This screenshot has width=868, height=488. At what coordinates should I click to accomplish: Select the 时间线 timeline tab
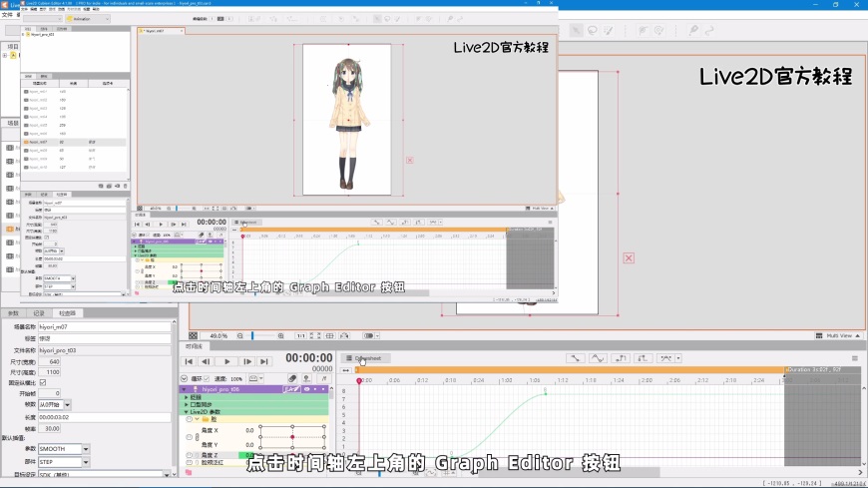tap(195, 346)
